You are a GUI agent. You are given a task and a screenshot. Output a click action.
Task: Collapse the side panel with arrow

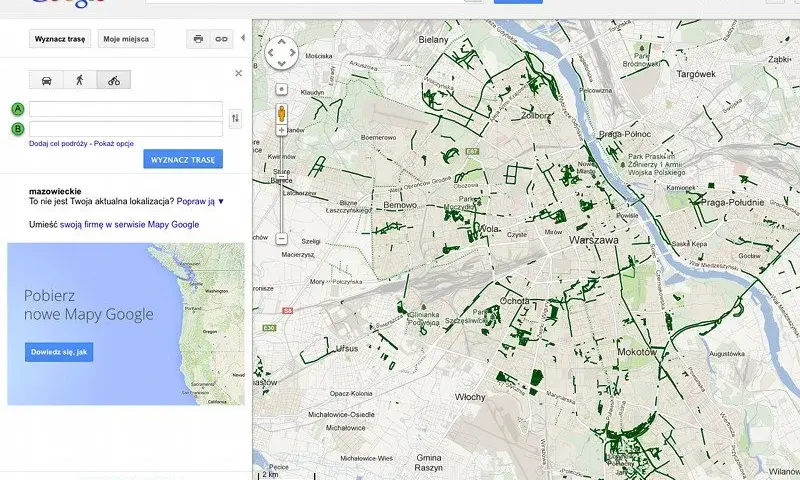point(242,38)
